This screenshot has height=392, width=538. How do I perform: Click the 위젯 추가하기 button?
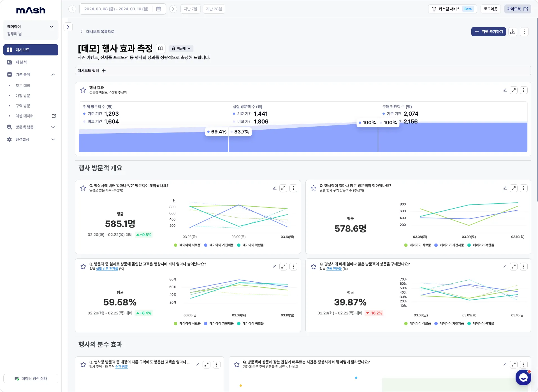point(488,32)
